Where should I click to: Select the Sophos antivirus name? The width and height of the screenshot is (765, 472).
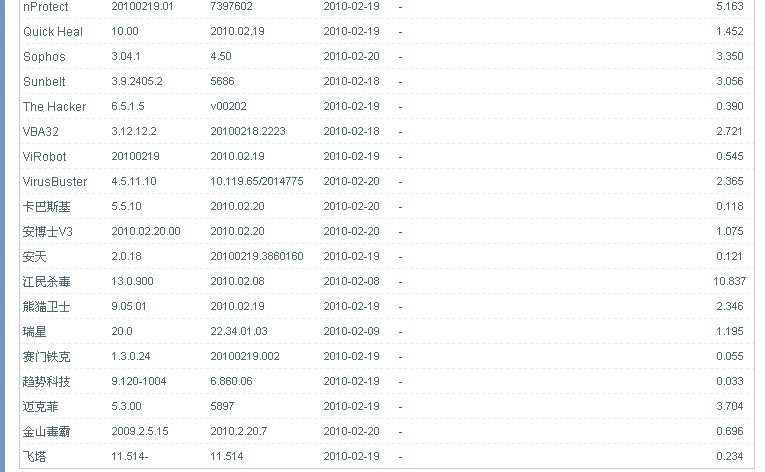(44, 57)
